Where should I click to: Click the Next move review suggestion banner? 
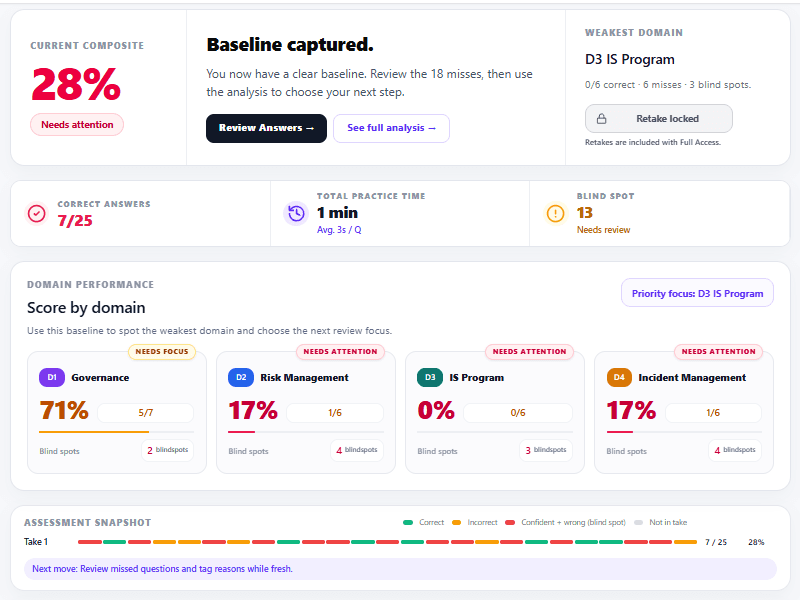(x=400, y=569)
